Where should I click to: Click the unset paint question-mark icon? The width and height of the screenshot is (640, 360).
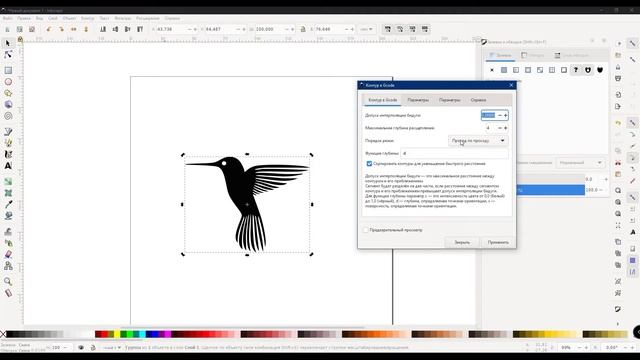[x=576, y=70]
